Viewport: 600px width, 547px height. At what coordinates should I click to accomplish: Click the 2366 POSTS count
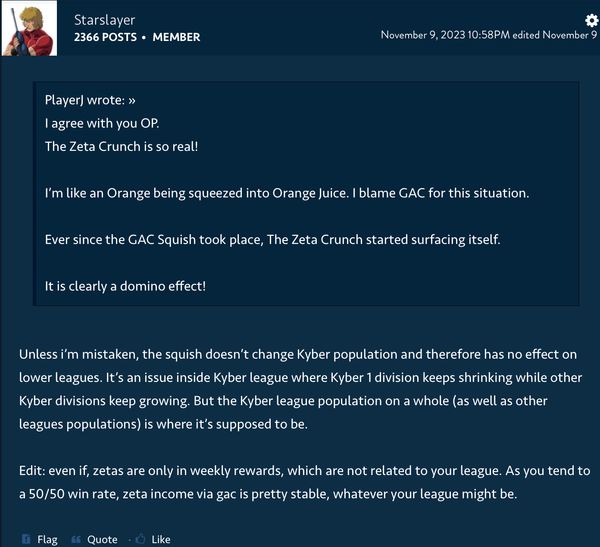(x=106, y=37)
